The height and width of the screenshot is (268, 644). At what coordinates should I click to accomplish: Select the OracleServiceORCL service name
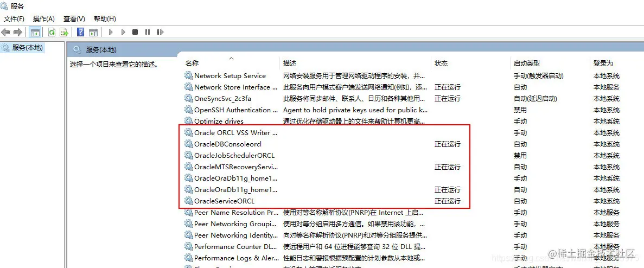(x=225, y=201)
